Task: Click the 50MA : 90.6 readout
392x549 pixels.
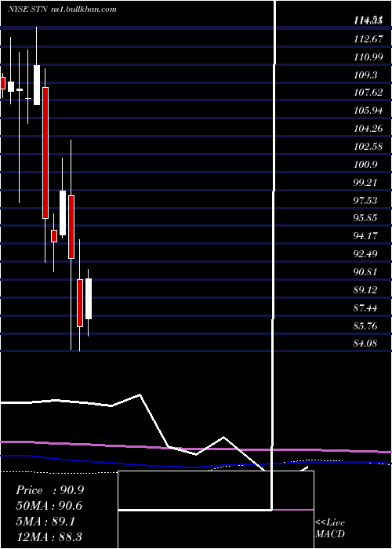Action: pos(49,506)
